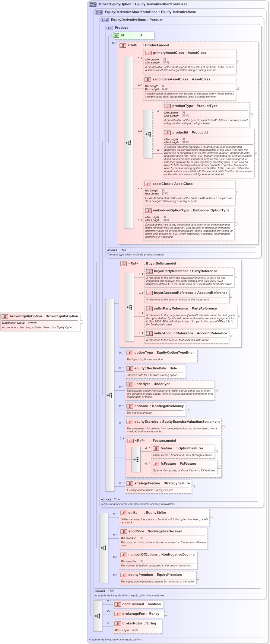Expand the productId element
Image resolution: width=270 pixels, height=644 pixels.
256,153
